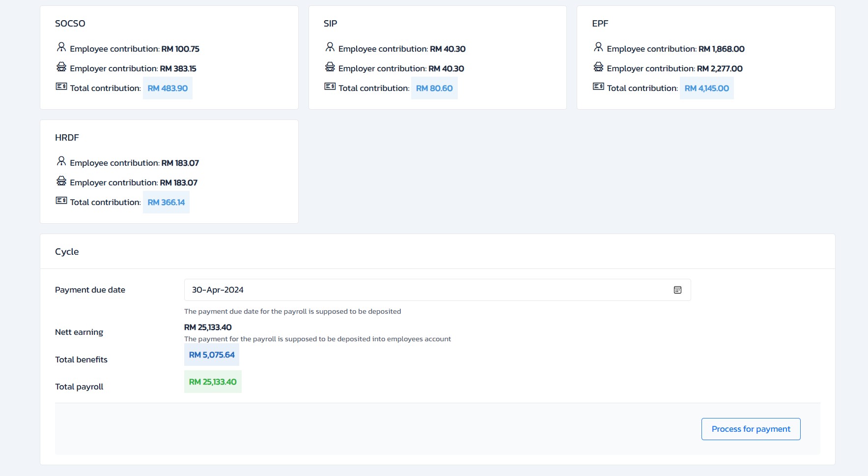868x476 pixels.
Task: Click the SIP total contribution money icon
Action: (330, 87)
